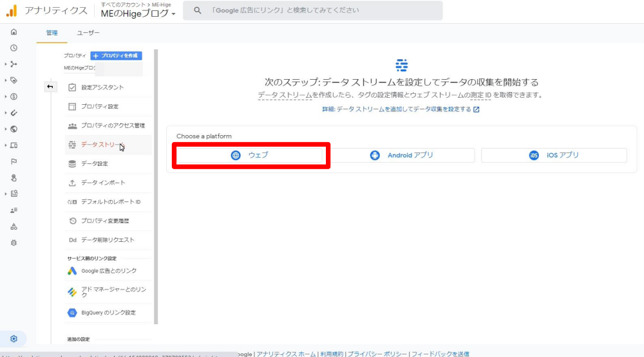Choose the Android アプリ platform button
This screenshot has width=644, height=357.
pos(402,155)
